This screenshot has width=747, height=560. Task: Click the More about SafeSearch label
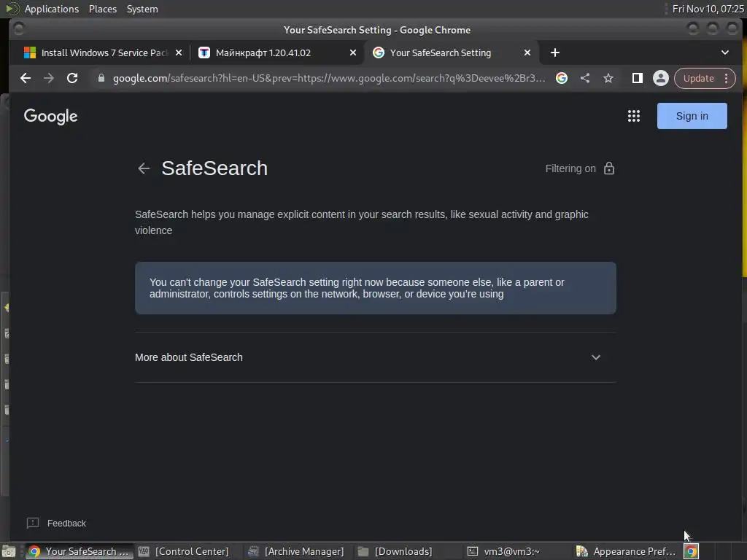coord(189,357)
